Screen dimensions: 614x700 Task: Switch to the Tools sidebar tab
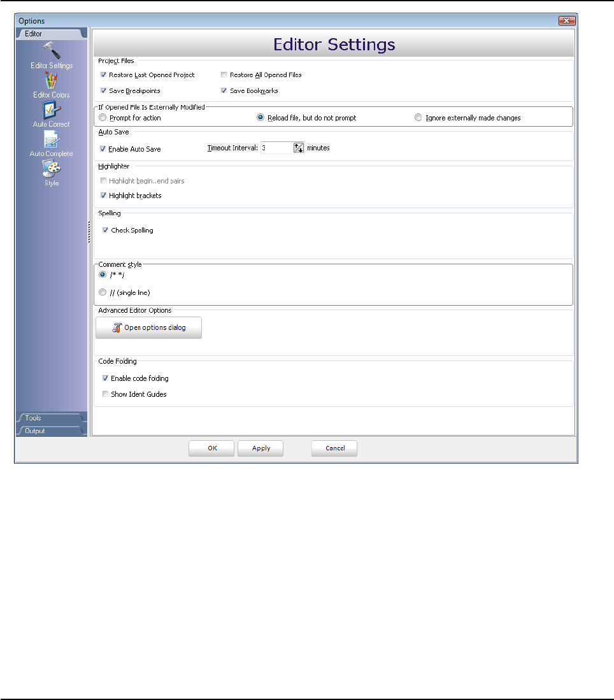[51, 418]
